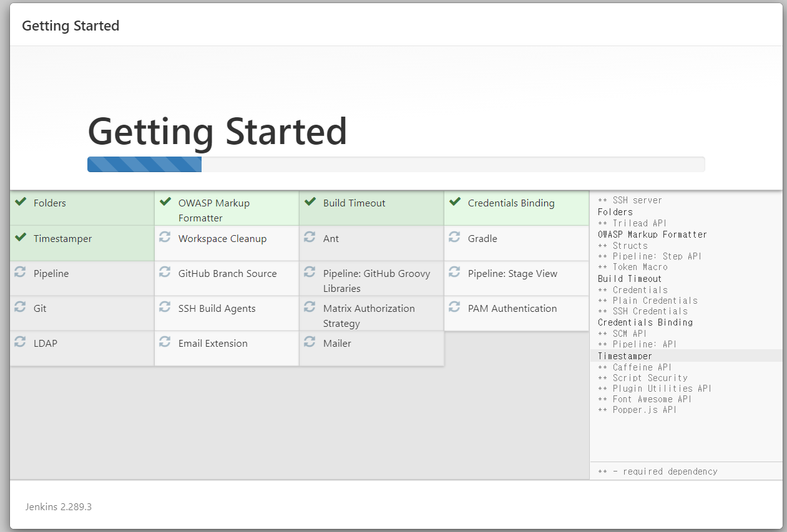Click the Getting Started dialog title

71,26
